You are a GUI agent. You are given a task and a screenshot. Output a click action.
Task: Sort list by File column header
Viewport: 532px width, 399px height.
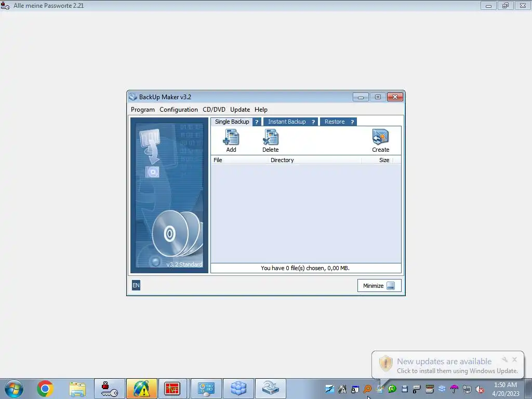click(240, 160)
